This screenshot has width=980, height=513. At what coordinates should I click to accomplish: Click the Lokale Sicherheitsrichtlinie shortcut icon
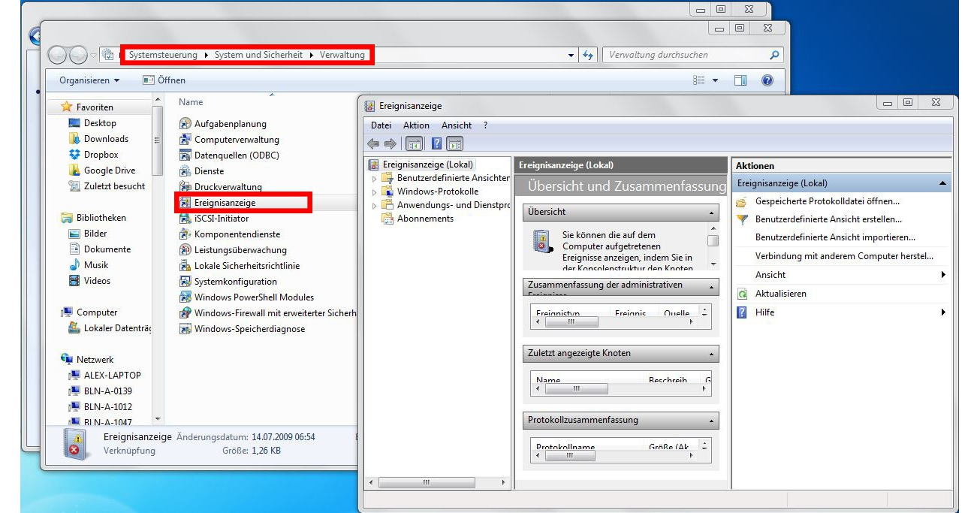(185, 266)
